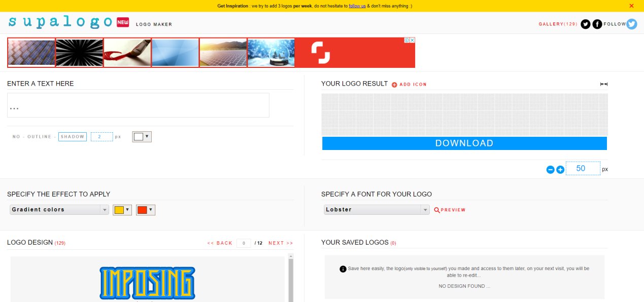This screenshot has width=644, height=302.
Task: Click the PREVIEW magnifier icon for the font
Action: pyautogui.click(x=436, y=209)
